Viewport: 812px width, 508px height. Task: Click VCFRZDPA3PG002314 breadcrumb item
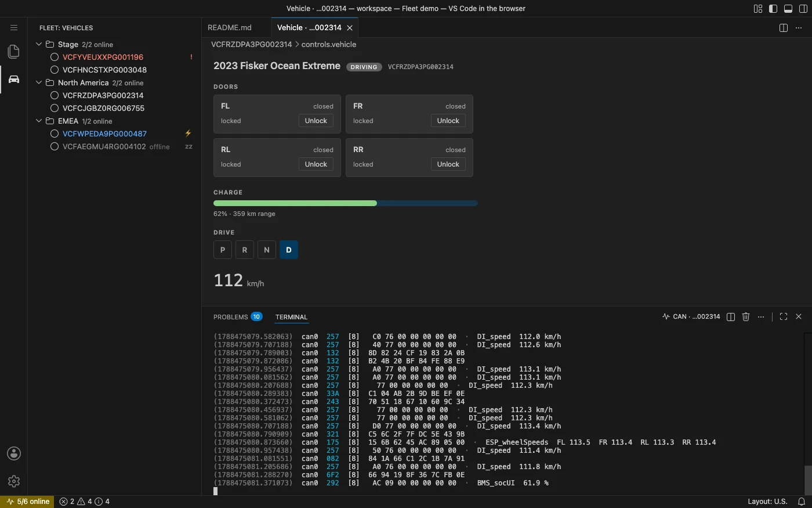point(251,44)
